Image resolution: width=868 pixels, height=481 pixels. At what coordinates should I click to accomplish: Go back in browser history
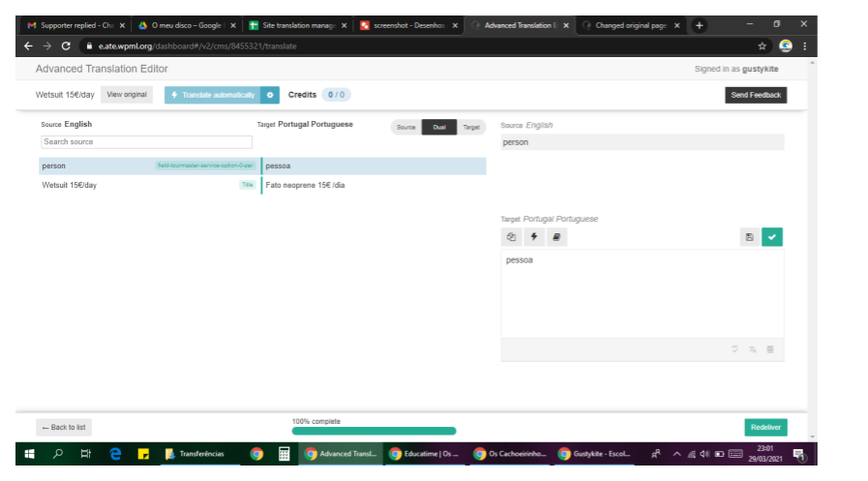click(x=28, y=45)
